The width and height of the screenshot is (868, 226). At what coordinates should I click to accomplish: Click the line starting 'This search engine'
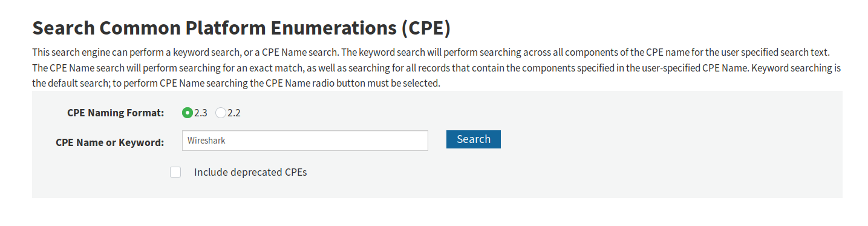pos(431,52)
